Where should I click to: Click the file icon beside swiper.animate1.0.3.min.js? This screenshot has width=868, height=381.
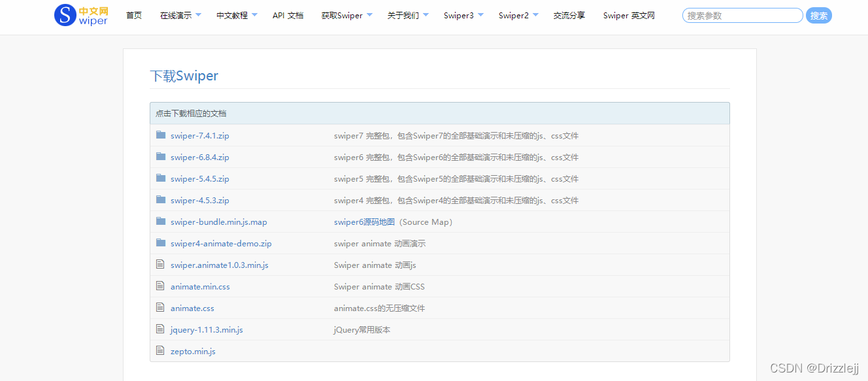pyautogui.click(x=160, y=265)
